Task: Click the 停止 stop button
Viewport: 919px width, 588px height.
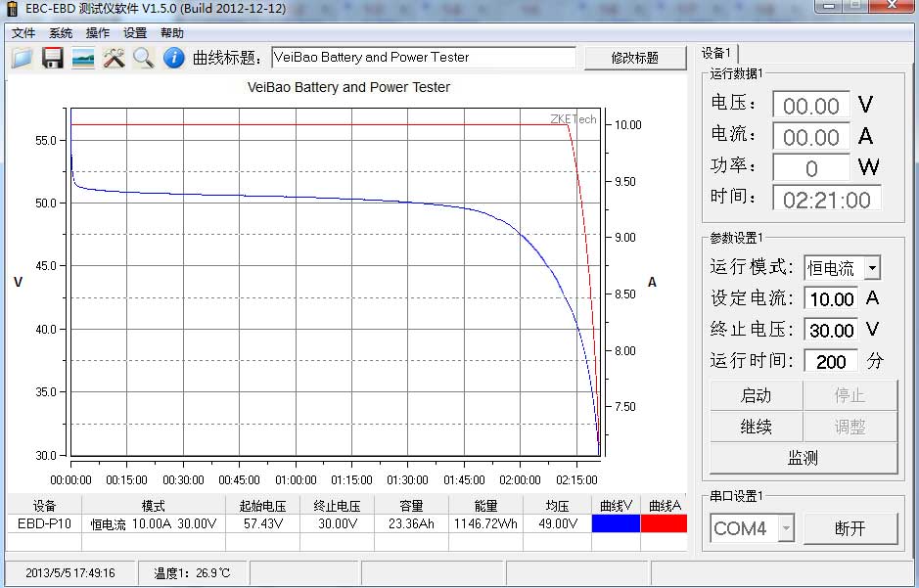Action: click(850, 396)
